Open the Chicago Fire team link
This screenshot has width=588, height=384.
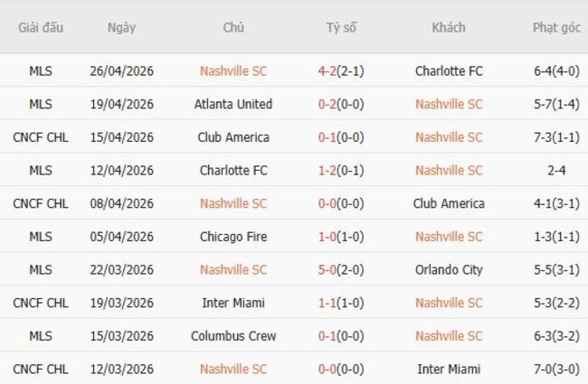point(233,237)
